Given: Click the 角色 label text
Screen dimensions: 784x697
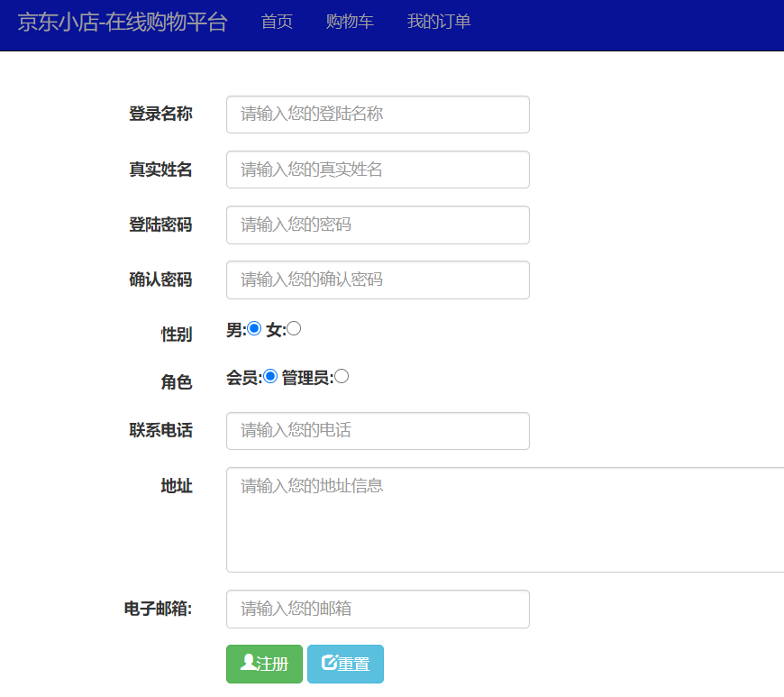Looking at the screenshot, I should tap(177, 382).
